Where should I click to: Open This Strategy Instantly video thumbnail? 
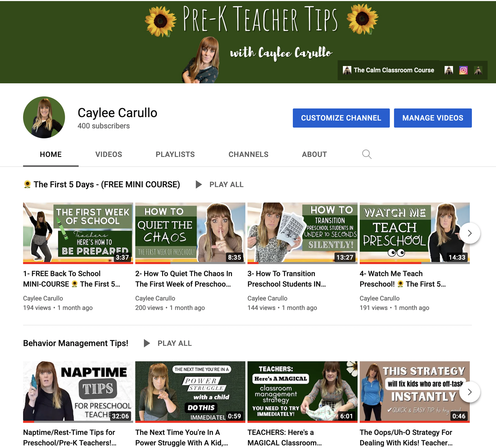click(415, 392)
